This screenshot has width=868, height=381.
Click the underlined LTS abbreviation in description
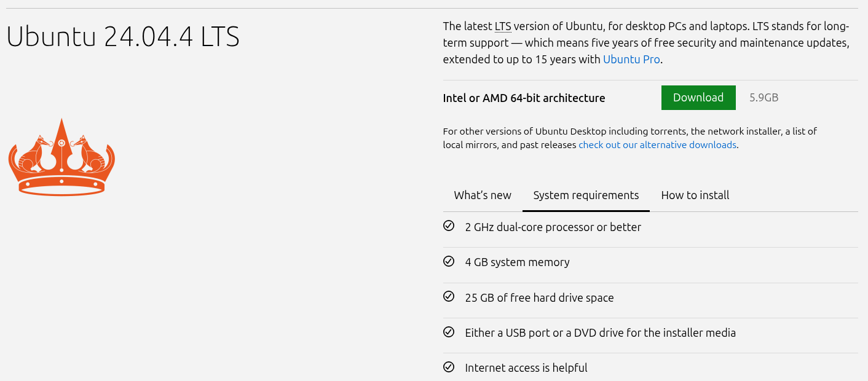click(x=503, y=26)
